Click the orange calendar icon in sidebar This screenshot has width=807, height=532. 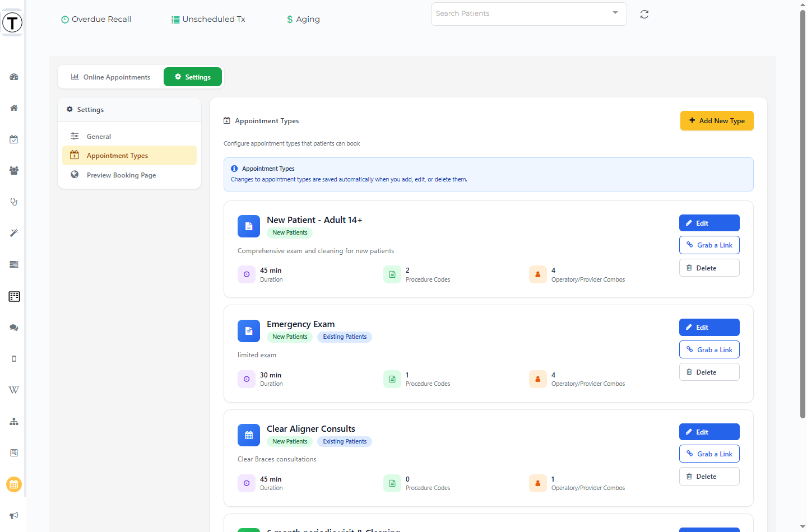pos(14,484)
